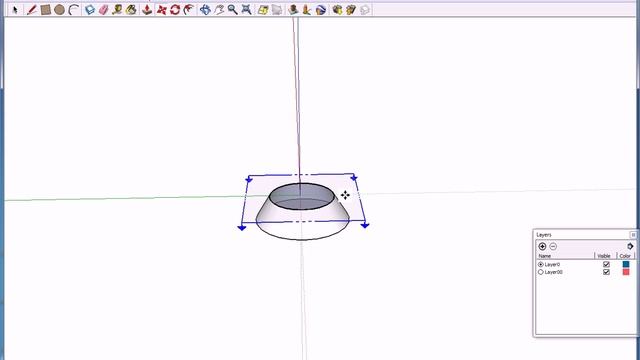Click the greyed Share Component icon
The height and width of the screenshot is (360, 640).
pos(364,9)
